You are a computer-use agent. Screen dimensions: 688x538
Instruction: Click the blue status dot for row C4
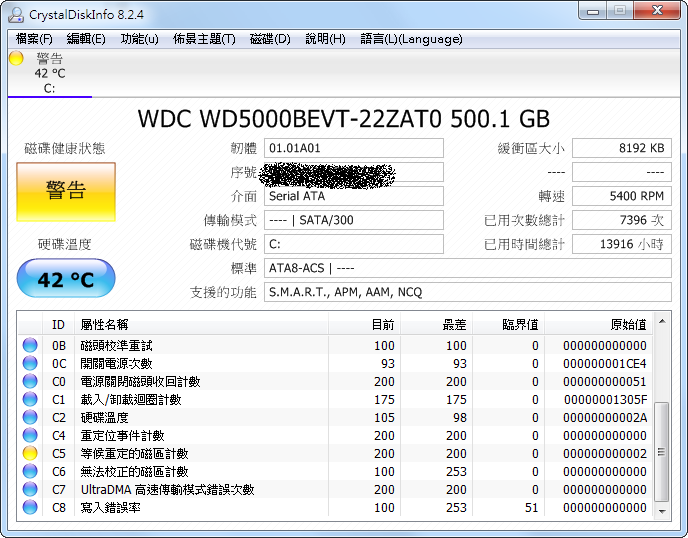click(30, 435)
